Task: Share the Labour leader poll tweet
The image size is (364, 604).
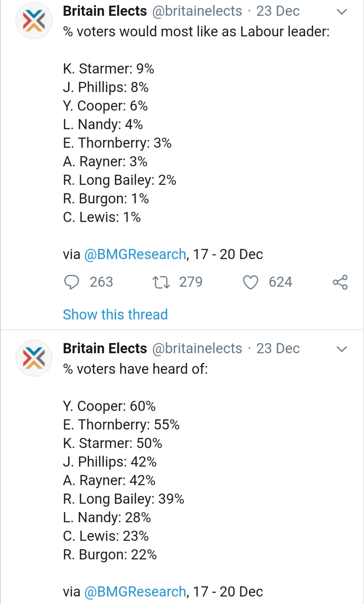Action: tap(340, 282)
